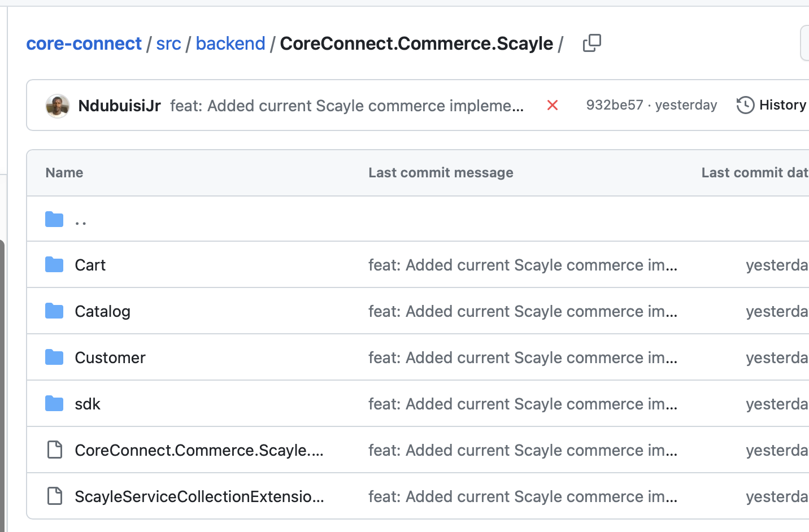Click the Customer folder icon
Screen dimensions: 809x532
click(x=54, y=357)
